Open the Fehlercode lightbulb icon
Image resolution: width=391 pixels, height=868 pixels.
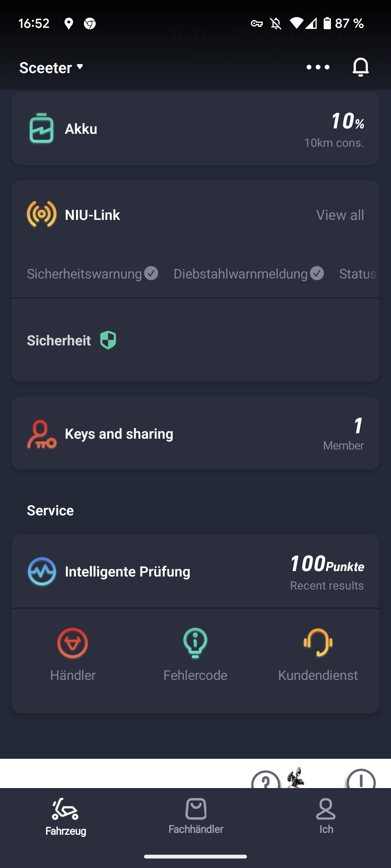195,643
